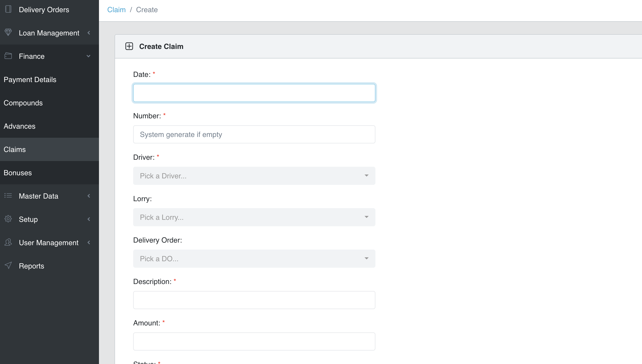Screen dimensions: 642x364
Task: Click the Setup gear icon
Action: coord(8,219)
